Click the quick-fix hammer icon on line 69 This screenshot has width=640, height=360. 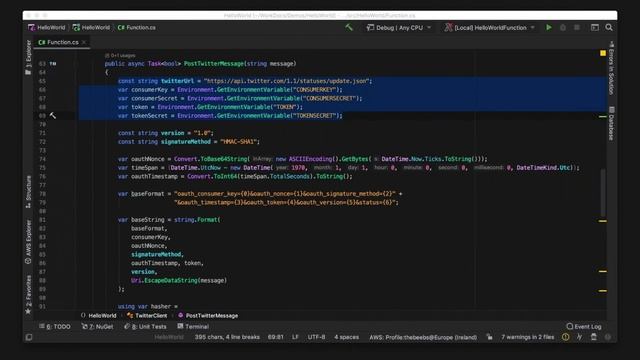tap(53, 116)
